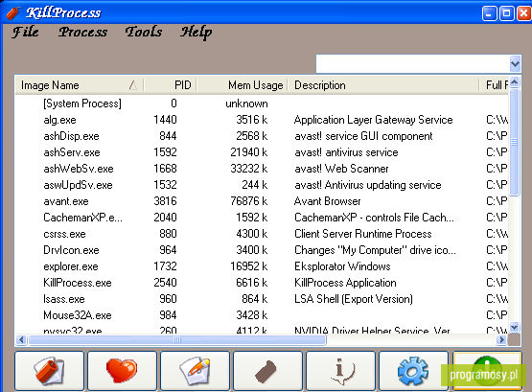Click memory value 76876 k
The image size is (532, 392).
[x=249, y=201]
